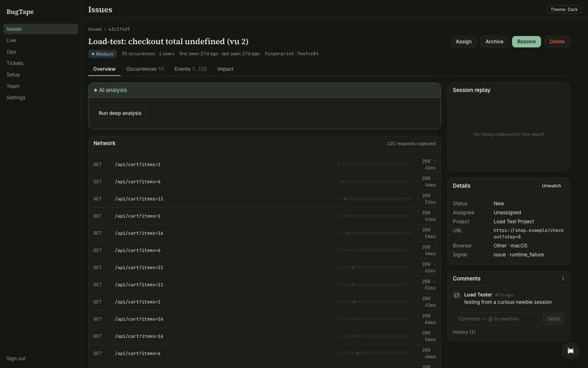Send the comment

pos(553,319)
